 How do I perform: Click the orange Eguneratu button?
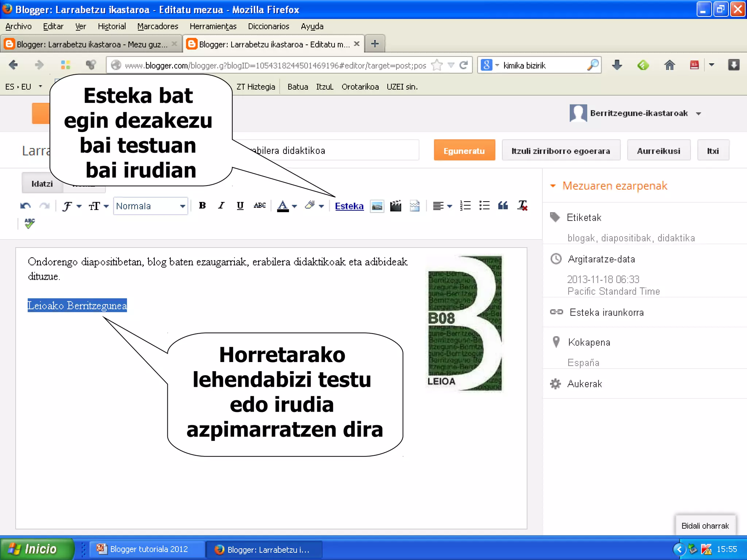[x=464, y=151]
